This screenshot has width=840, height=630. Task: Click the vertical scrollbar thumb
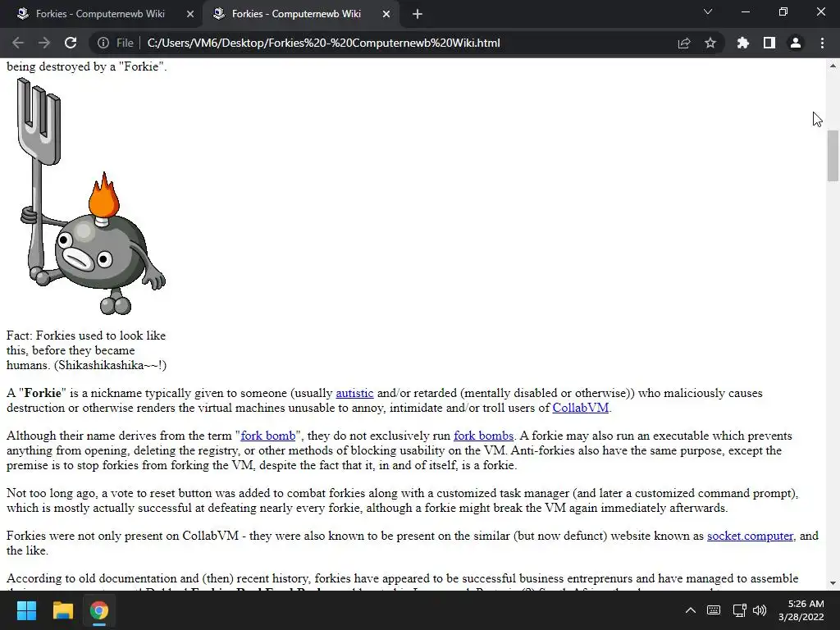833,156
